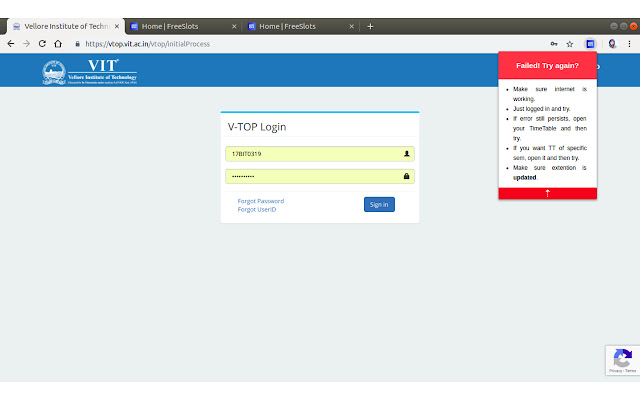Click the address bar URL

tap(147, 44)
